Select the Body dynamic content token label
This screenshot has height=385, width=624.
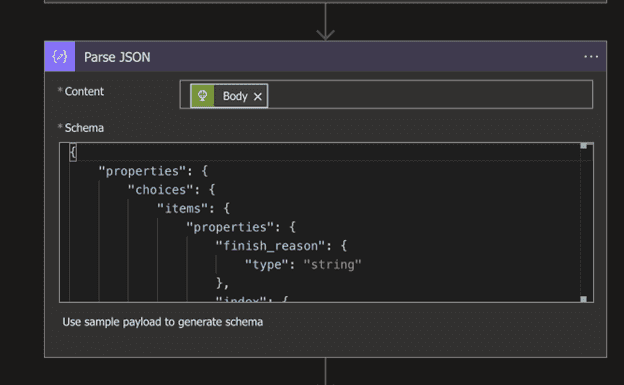235,96
